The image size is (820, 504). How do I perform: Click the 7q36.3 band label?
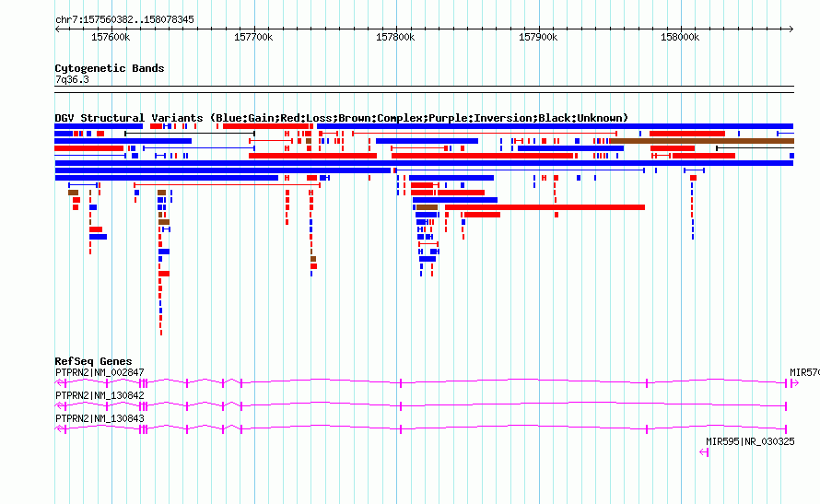tap(72, 79)
